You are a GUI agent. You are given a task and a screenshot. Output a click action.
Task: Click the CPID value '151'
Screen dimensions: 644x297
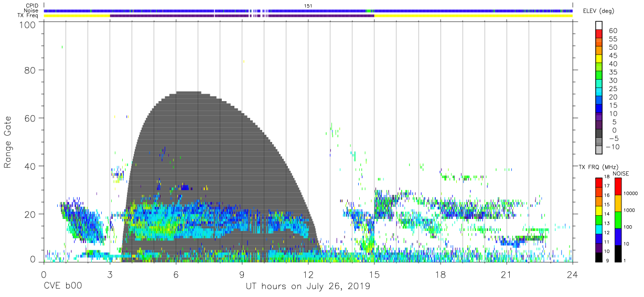tap(308, 6)
